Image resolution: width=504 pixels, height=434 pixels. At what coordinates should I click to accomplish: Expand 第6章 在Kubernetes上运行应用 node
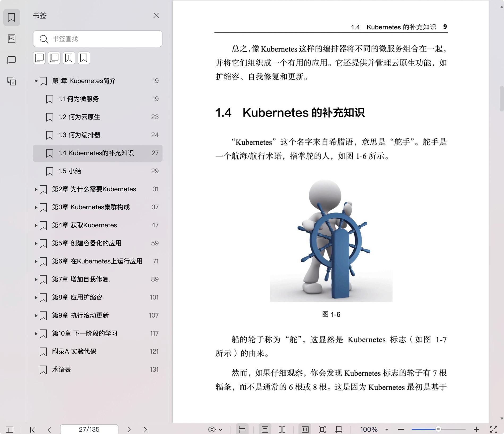36,262
